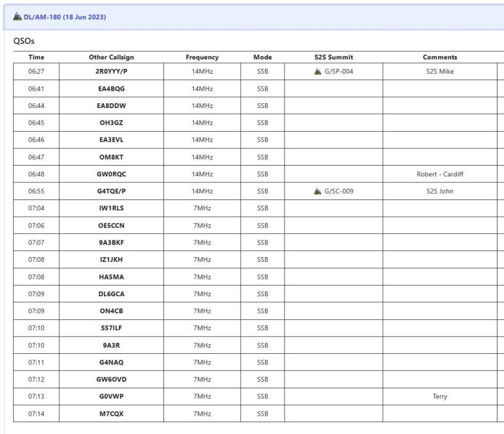Screen dimensions: 504x434
Task: Sort by the Frequency column header
Action: click(202, 57)
